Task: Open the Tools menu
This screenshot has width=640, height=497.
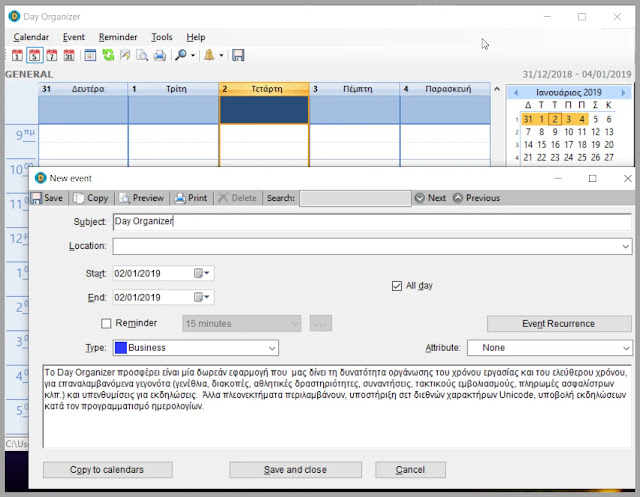Action: tap(162, 37)
